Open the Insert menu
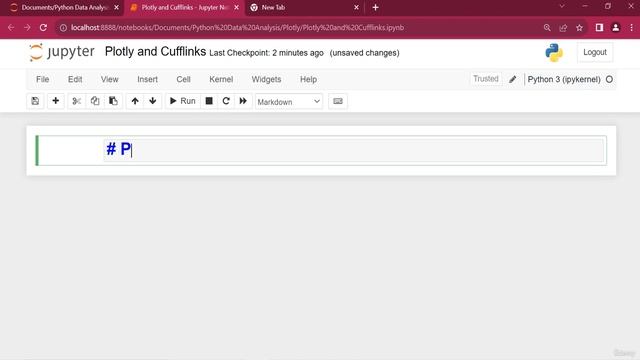Viewport: 640px width, 360px height. (x=147, y=79)
